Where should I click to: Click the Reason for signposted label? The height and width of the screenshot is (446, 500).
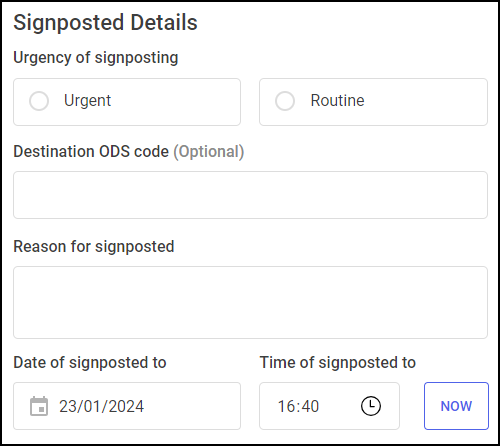(94, 247)
